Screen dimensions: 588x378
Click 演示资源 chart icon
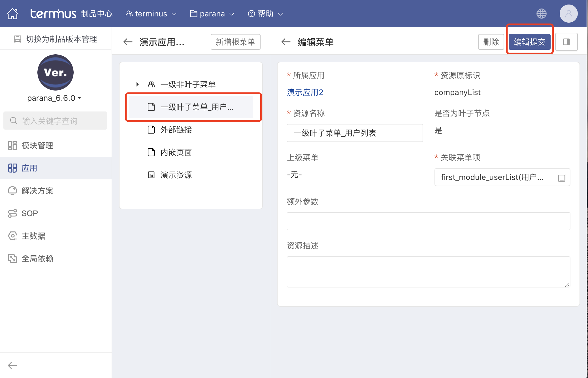click(x=151, y=175)
